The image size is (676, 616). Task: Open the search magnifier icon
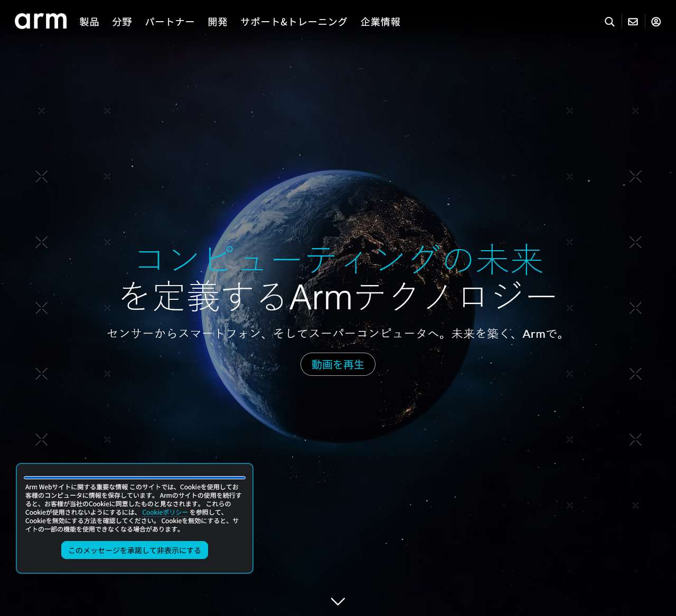pos(609,22)
